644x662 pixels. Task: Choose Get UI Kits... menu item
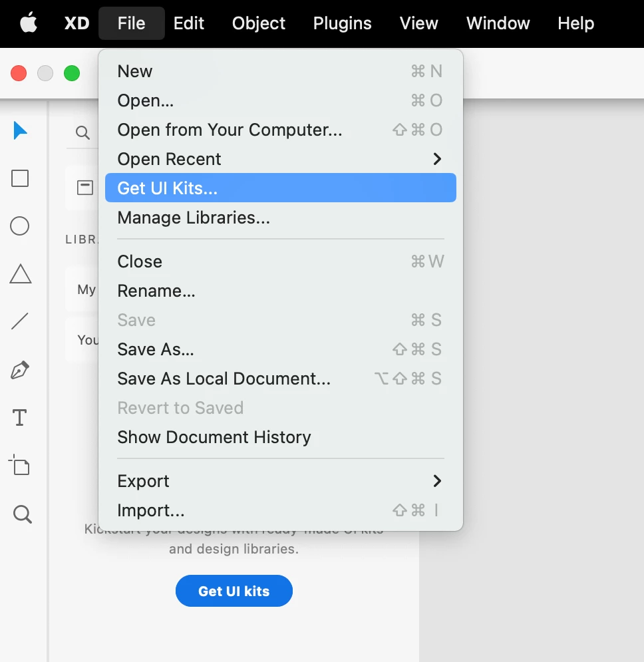[280, 188]
